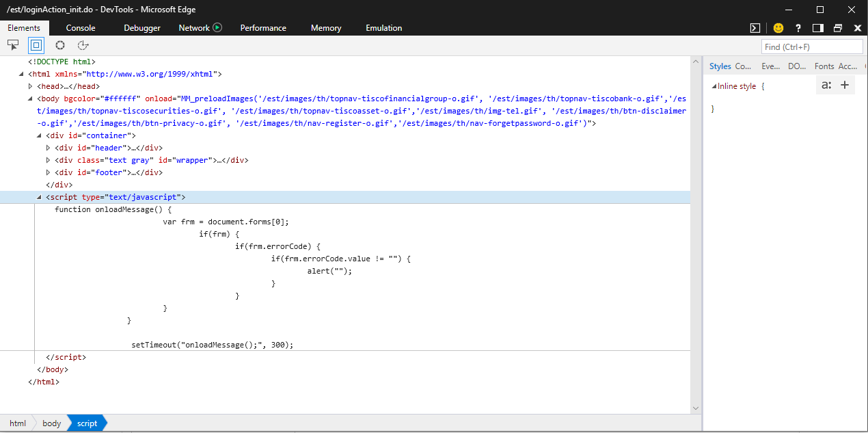
Task: Activate the Select element picker tool
Action: click(x=13, y=45)
